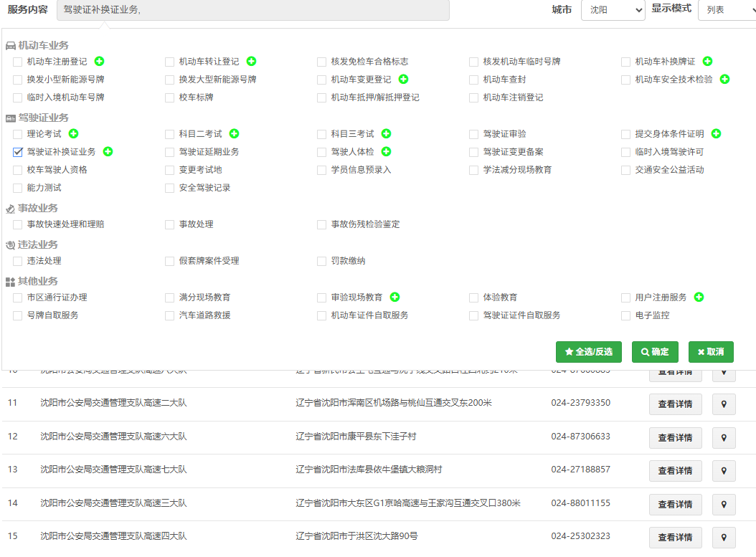
Task: Click the 全选/反选 button
Action: pyautogui.click(x=589, y=352)
